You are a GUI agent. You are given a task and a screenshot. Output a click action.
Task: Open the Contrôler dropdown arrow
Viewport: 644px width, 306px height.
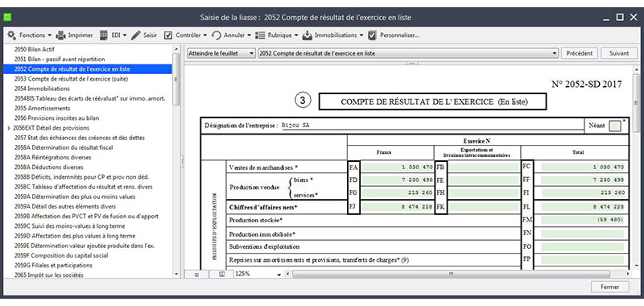(205, 35)
